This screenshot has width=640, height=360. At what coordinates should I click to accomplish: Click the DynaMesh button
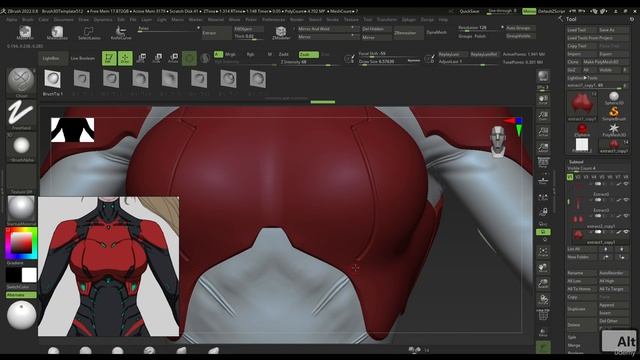[x=437, y=33]
